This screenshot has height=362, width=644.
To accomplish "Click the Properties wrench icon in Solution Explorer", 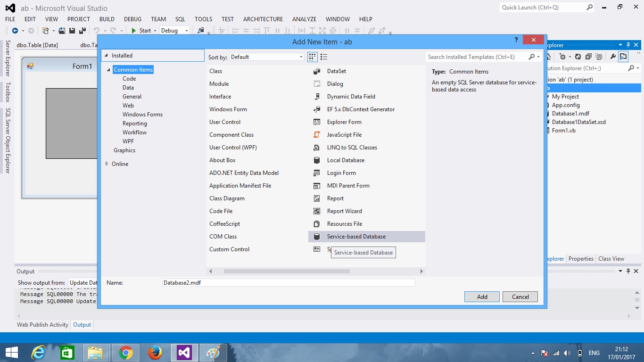I will (613, 57).
